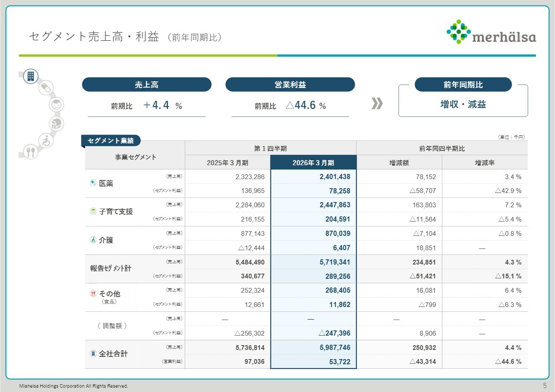Click the cell value △247,396

pyautogui.click(x=334, y=333)
